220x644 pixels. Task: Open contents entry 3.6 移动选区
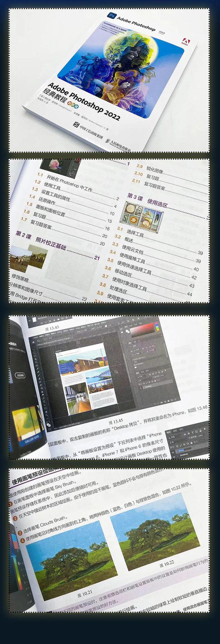[118, 272]
